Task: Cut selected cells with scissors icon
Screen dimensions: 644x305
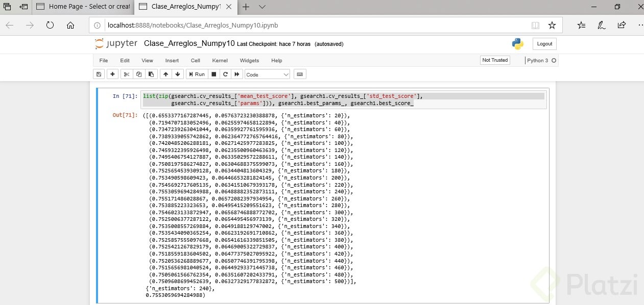Action: 126,74
